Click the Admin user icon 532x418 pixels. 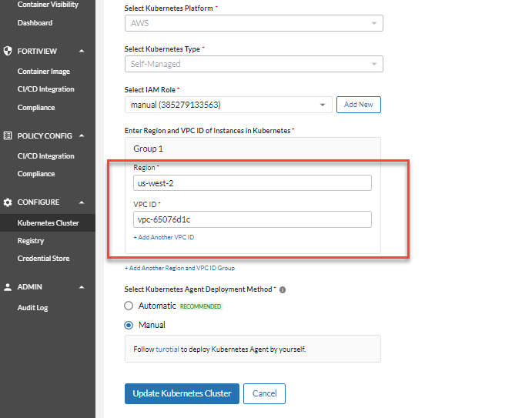pyautogui.click(x=8, y=287)
